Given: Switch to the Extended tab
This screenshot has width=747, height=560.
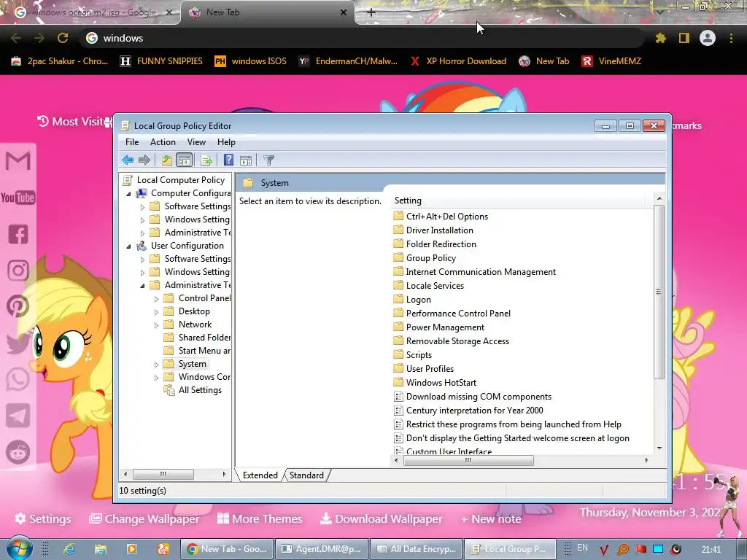Looking at the screenshot, I should [260, 475].
